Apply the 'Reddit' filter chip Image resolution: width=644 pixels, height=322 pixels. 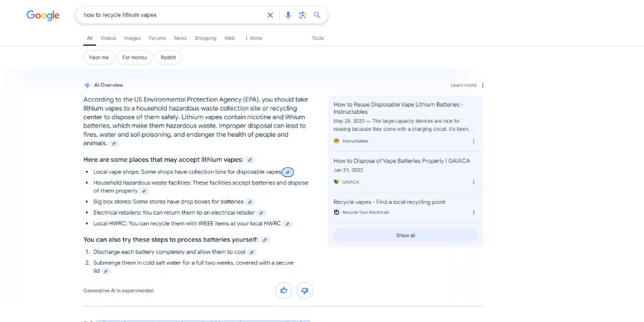(168, 57)
